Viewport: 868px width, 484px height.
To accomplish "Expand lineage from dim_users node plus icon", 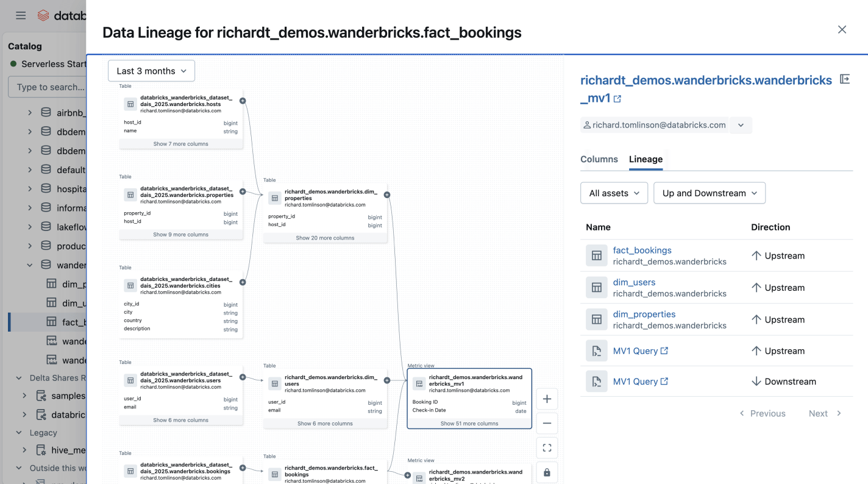I will pyautogui.click(x=387, y=380).
